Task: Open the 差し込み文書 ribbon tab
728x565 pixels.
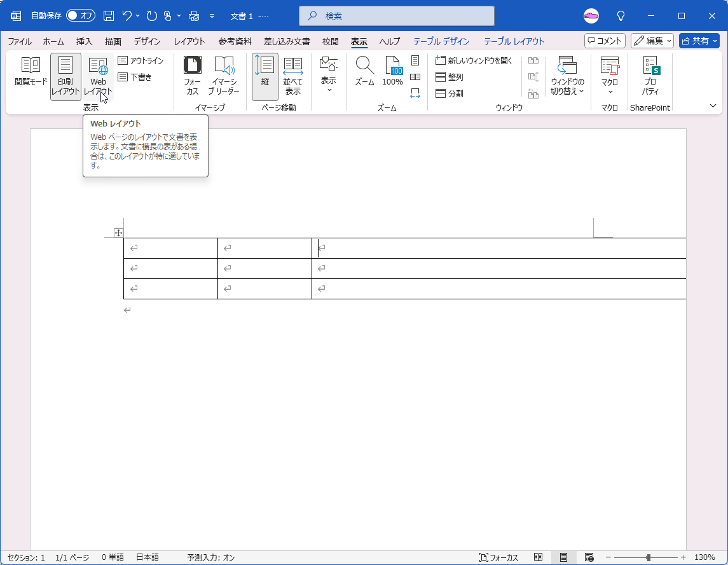Action: coord(284,41)
